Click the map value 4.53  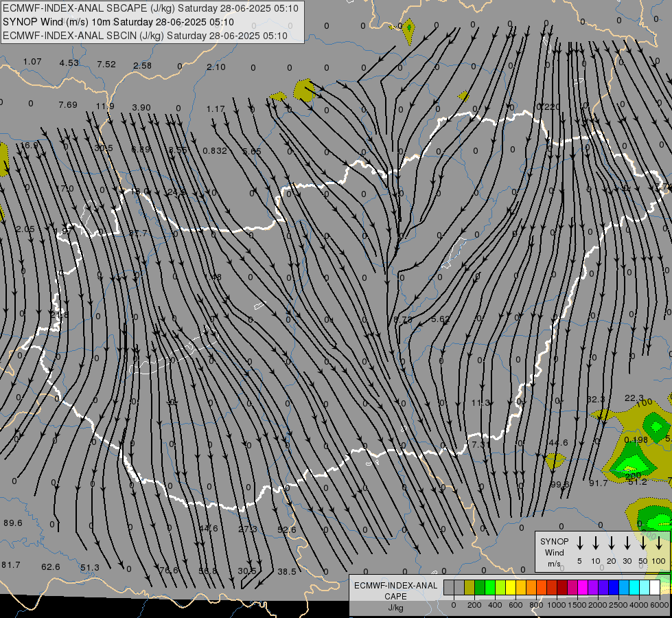tap(69, 62)
